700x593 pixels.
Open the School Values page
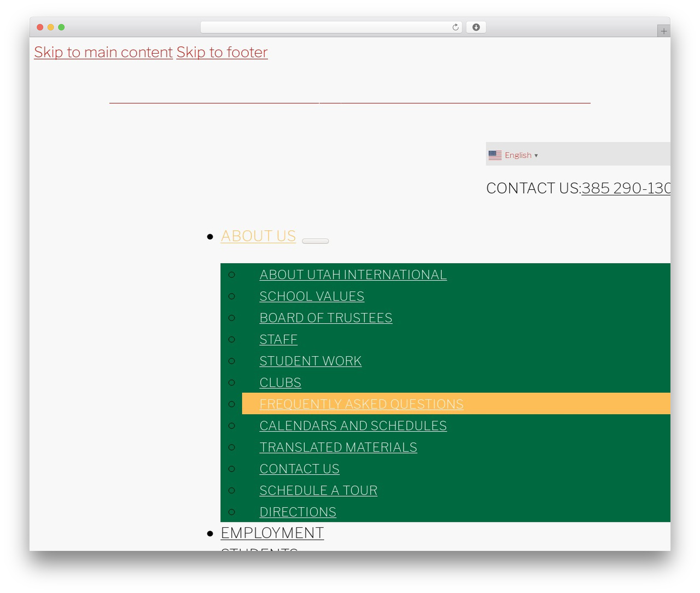[x=312, y=296]
